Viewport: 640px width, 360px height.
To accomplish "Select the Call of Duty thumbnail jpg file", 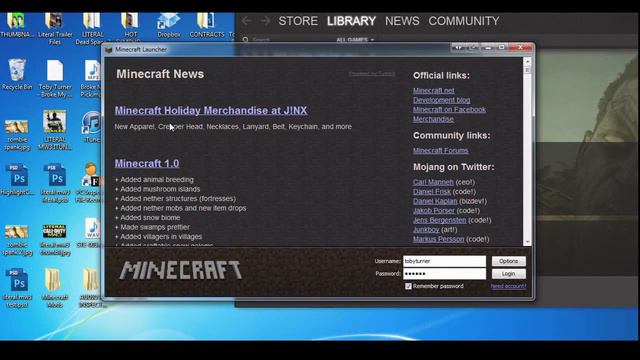I will click(55, 240).
